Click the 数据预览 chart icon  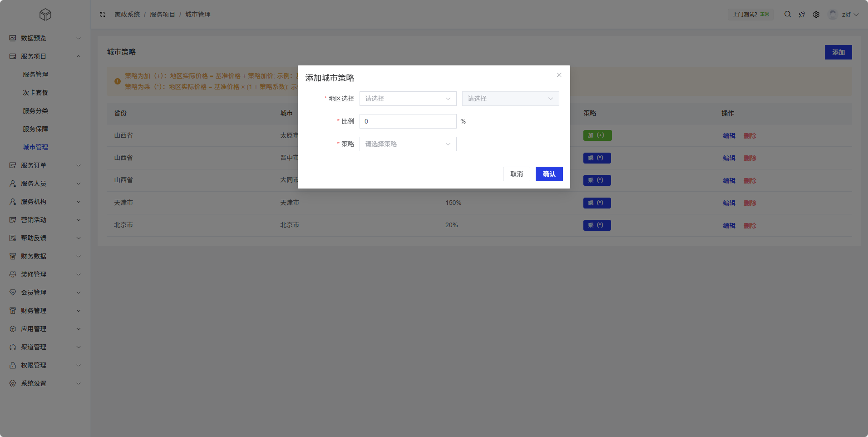tap(13, 38)
